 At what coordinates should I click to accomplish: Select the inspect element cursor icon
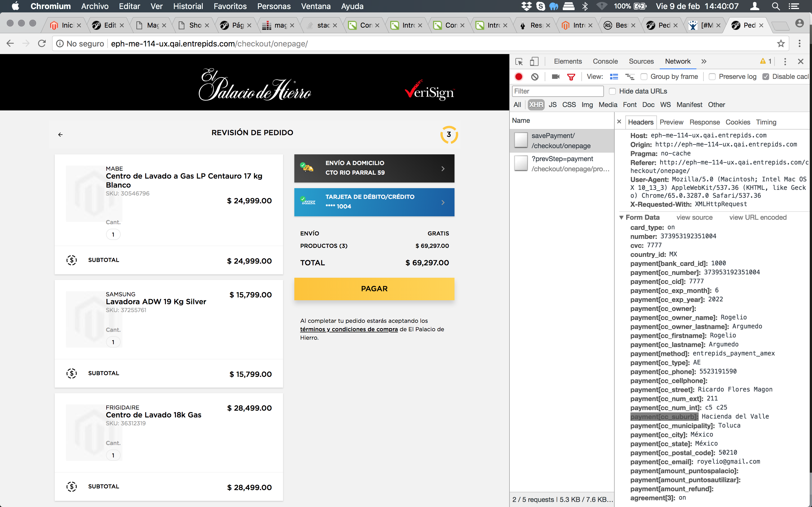519,62
